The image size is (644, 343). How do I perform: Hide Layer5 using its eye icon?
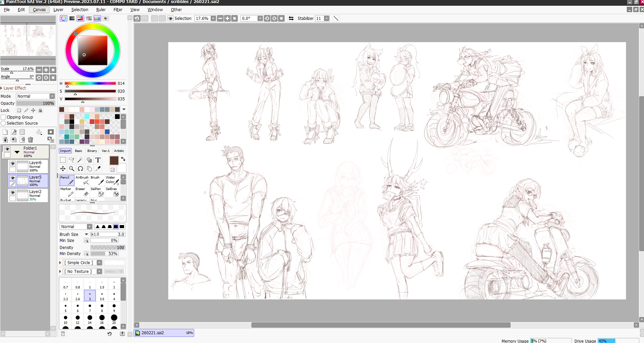(12, 178)
